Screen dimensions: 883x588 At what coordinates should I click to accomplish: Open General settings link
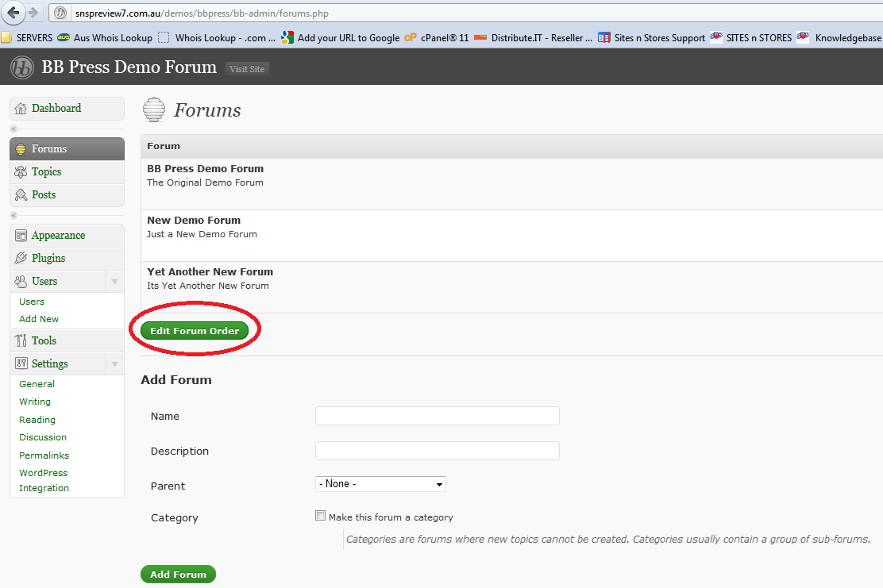click(x=37, y=384)
